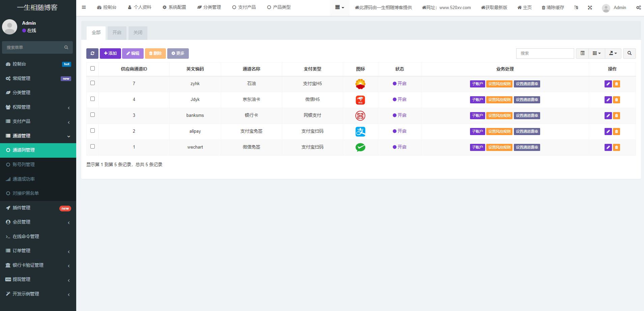Toggle the select-all checkbox in table header

pos(92,68)
